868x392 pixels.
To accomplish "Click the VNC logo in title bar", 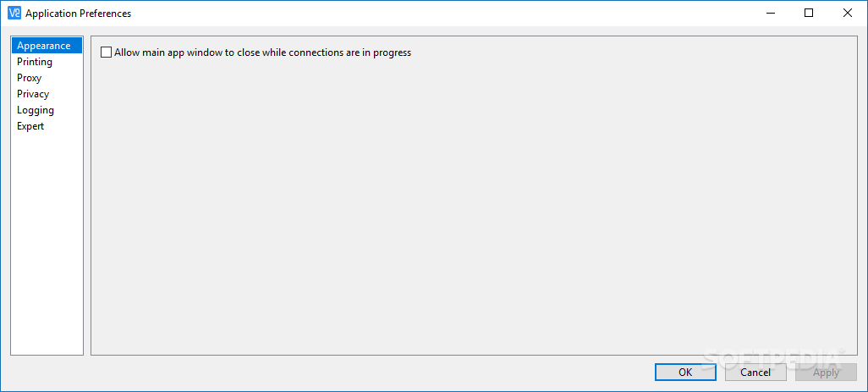I will [x=14, y=14].
